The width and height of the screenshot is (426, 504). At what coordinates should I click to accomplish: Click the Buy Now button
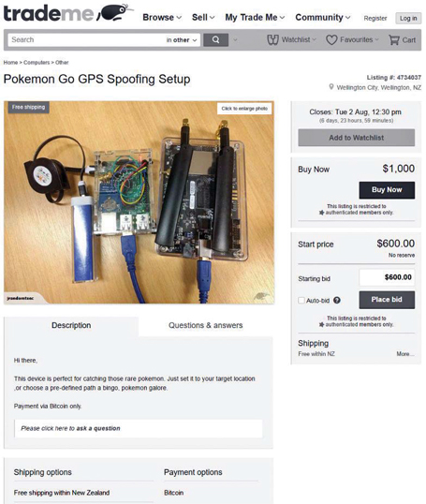click(x=387, y=190)
